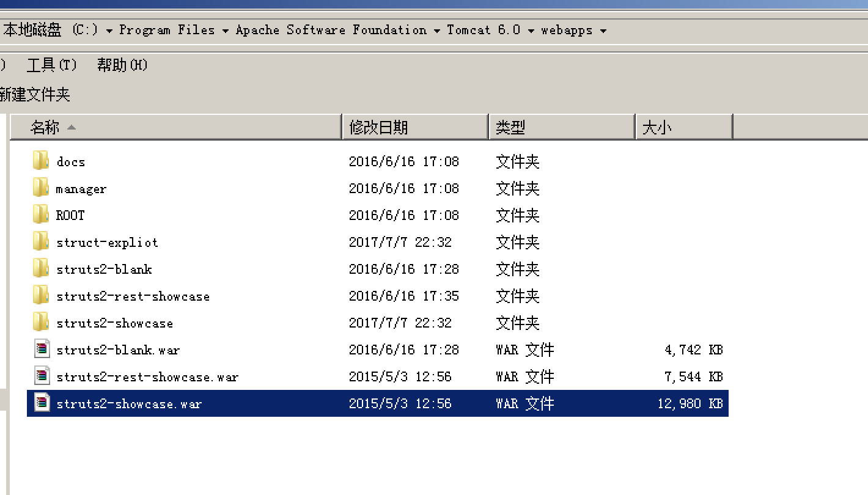Viewport: 868px width, 495px height.
Task: Sort files by 修改日期 column header
Action: 415,127
